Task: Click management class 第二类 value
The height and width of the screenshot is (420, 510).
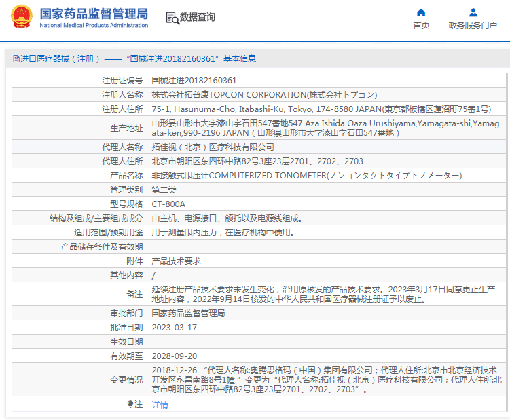Action: click(x=164, y=190)
